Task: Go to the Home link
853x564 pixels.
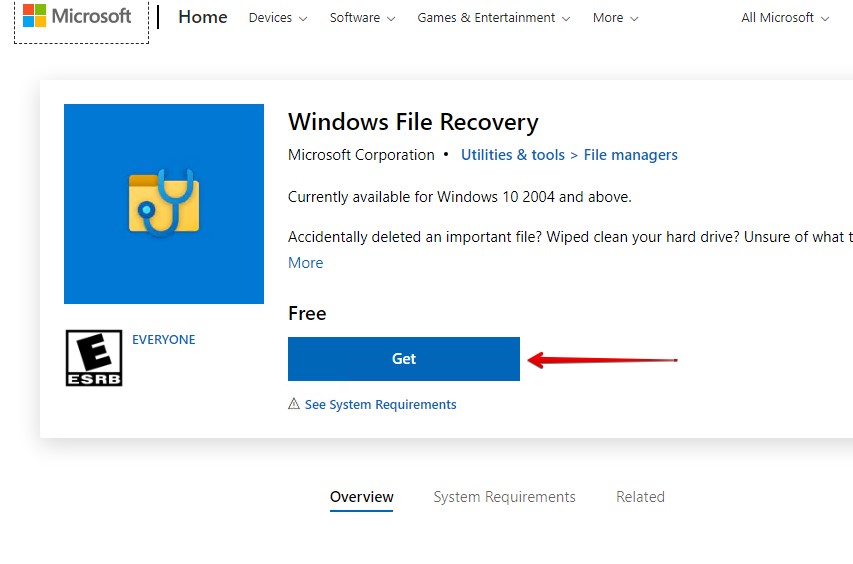Action: click(203, 17)
